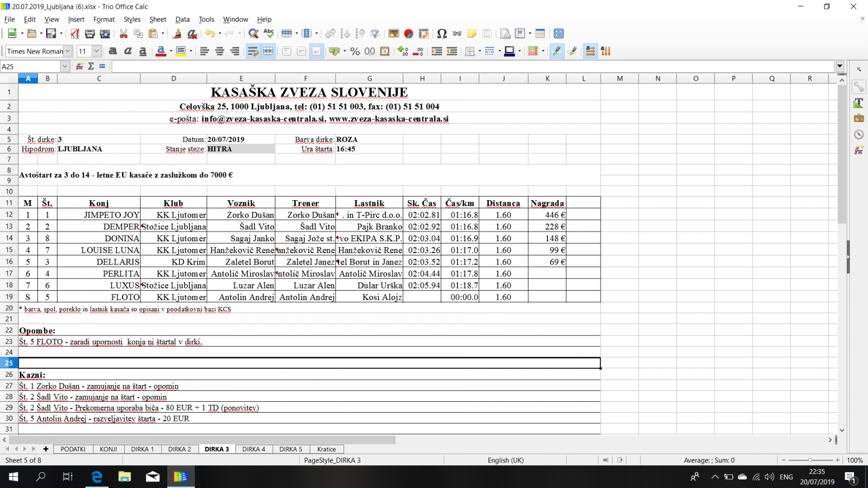Toggle Align Bottom vertical alignment

tap(316, 51)
